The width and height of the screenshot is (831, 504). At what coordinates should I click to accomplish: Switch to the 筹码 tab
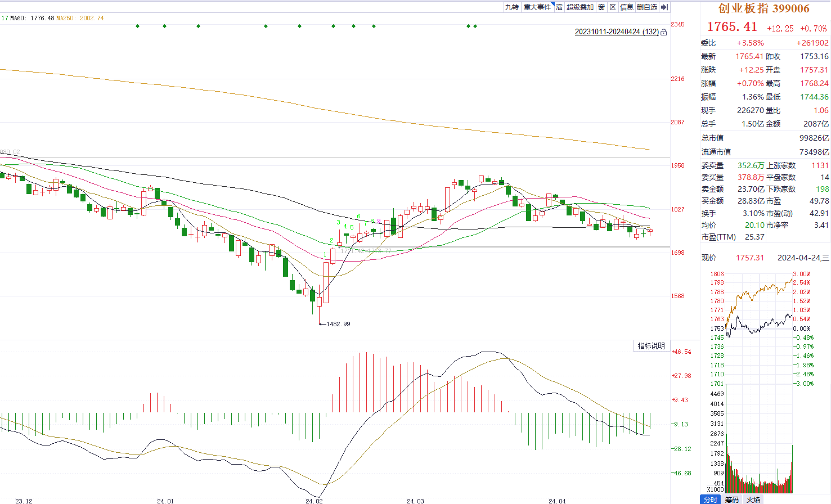(x=731, y=499)
